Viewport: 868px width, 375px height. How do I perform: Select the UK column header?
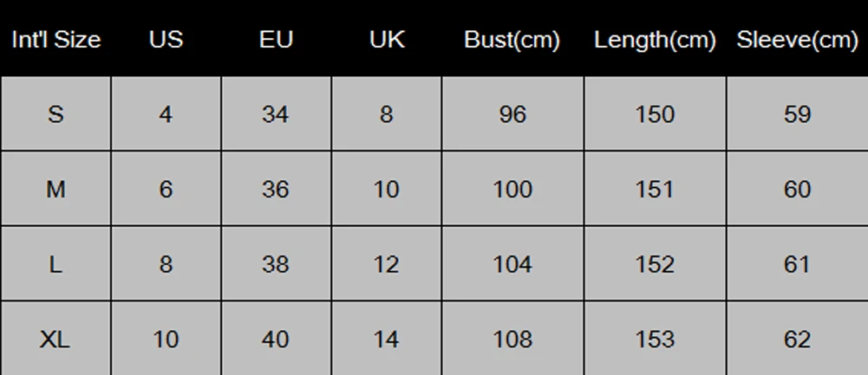387,39
